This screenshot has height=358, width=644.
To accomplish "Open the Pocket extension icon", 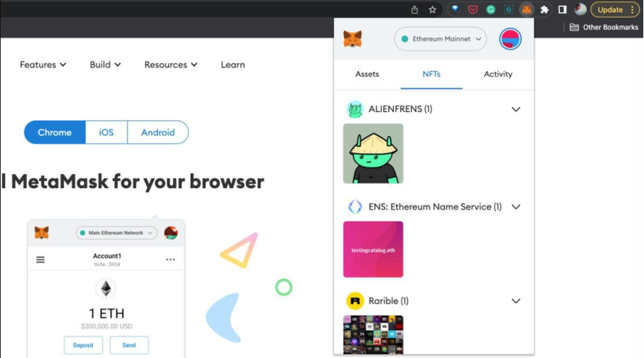I will click(473, 9).
